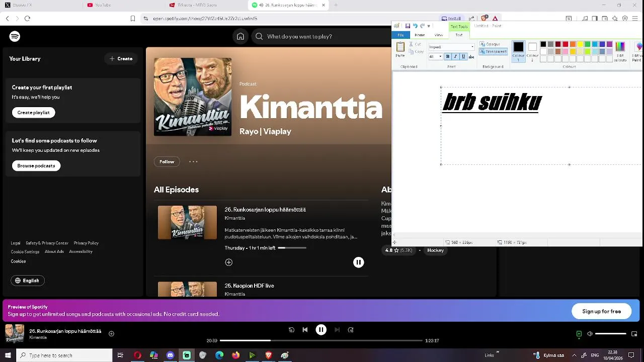
Task: Switch to Paint View tab
Action: (x=439, y=35)
